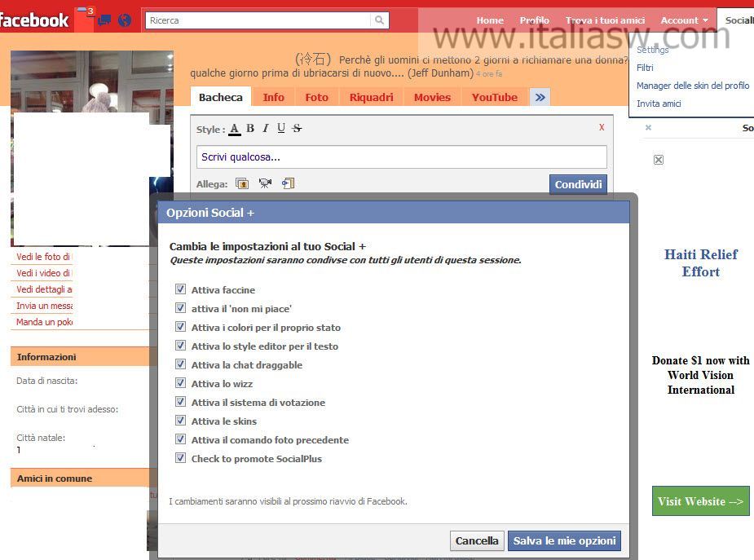Open the notifications flag with badge 3
Viewport: 754px width, 560px height.
pyautogui.click(x=85, y=20)
